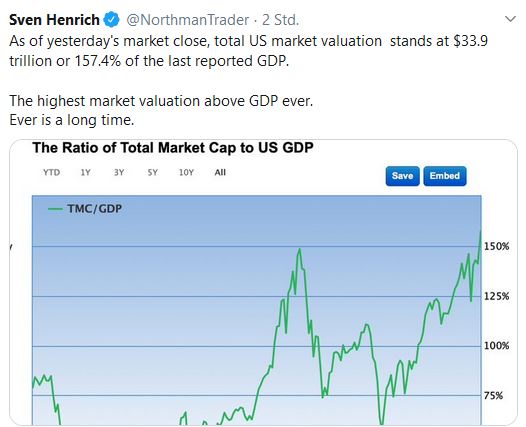Select the 1Y time range

pos(86,172)
